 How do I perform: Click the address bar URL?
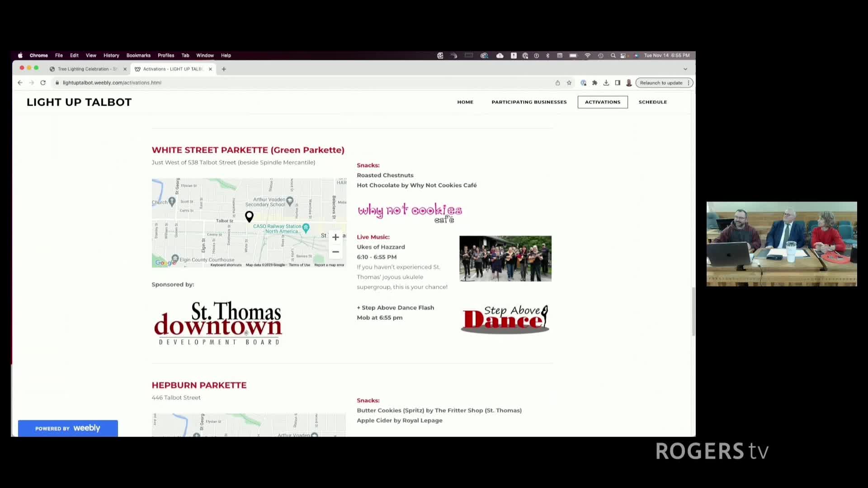tap(112, 83)
